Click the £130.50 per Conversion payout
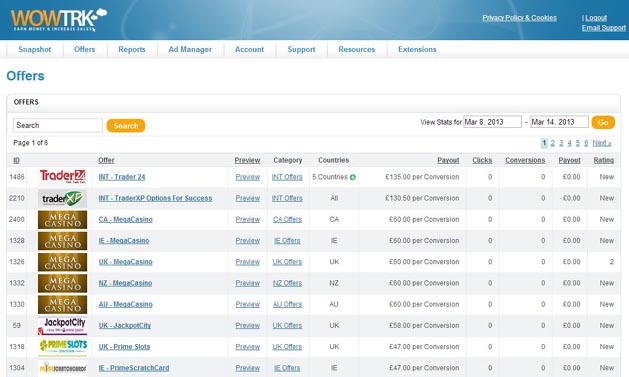 click(422, 198)
